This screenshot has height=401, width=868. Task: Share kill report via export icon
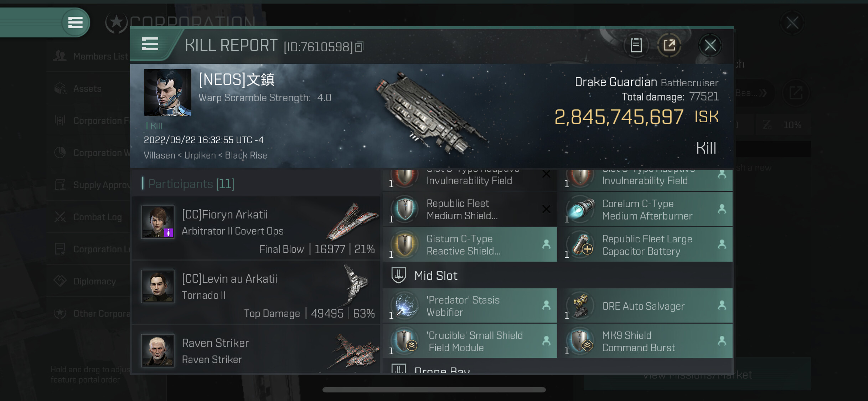click(669, 45)
